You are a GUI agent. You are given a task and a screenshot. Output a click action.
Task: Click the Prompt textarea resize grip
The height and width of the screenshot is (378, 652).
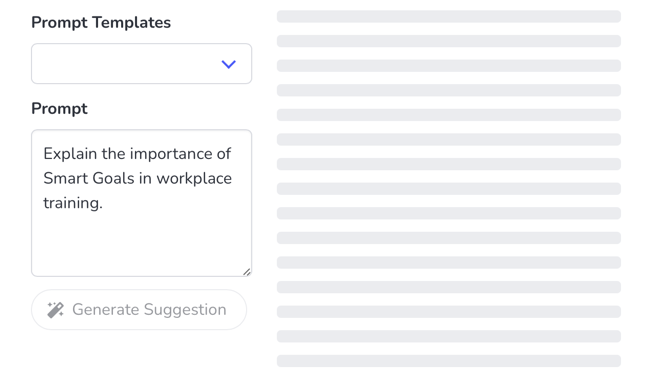tap(247, 272)
